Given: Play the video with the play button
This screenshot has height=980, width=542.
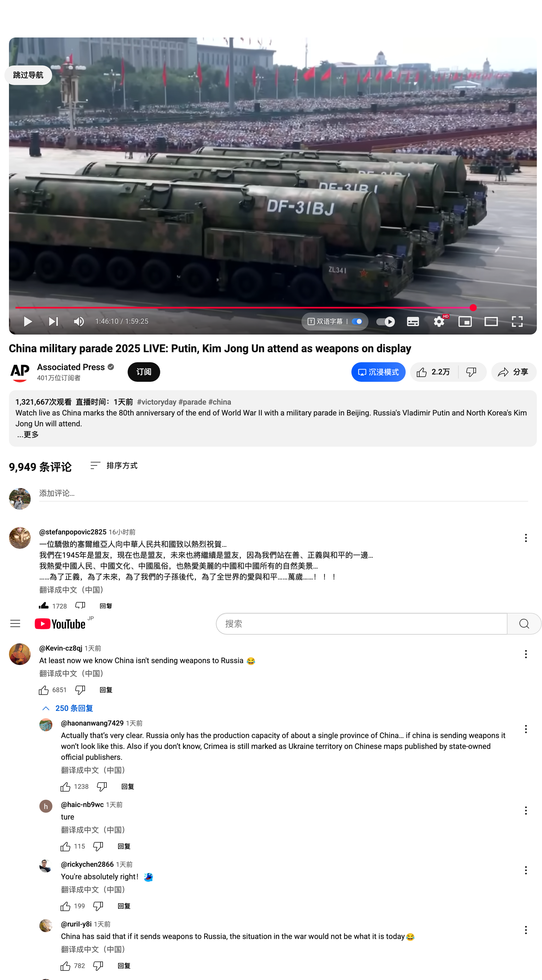Looking at the screenshot, I should click(28, 322).
